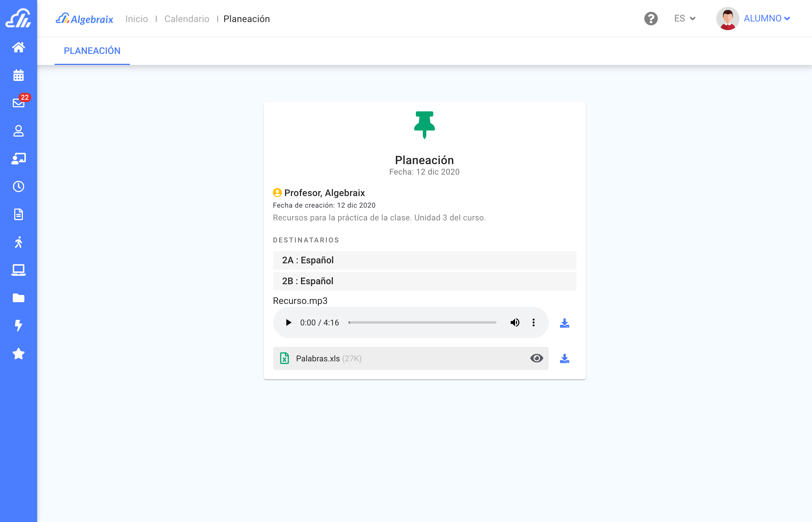The height and width of the screenshot is (522, 812).
Task: Click the lightning bolt sidebar icon
Action: (x=18, y=325)
